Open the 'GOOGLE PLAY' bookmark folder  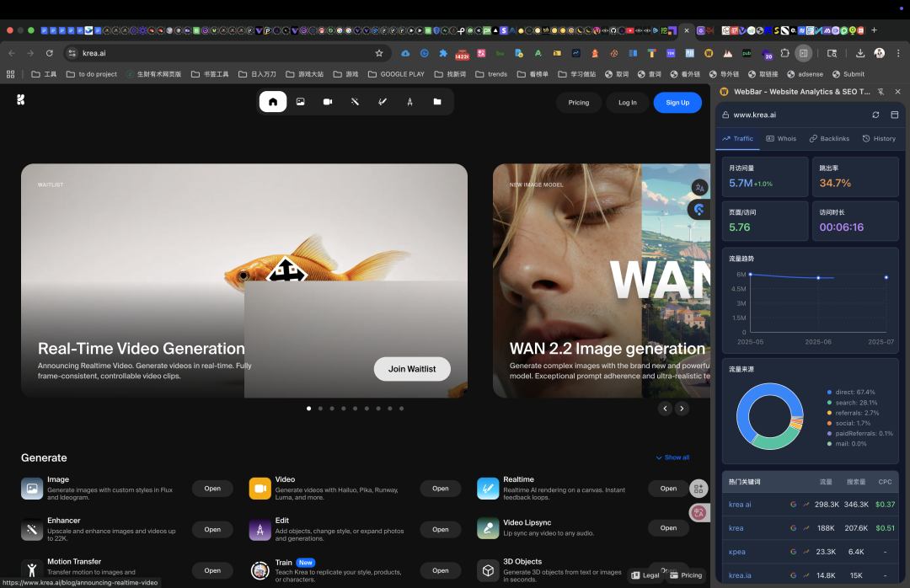396,74
